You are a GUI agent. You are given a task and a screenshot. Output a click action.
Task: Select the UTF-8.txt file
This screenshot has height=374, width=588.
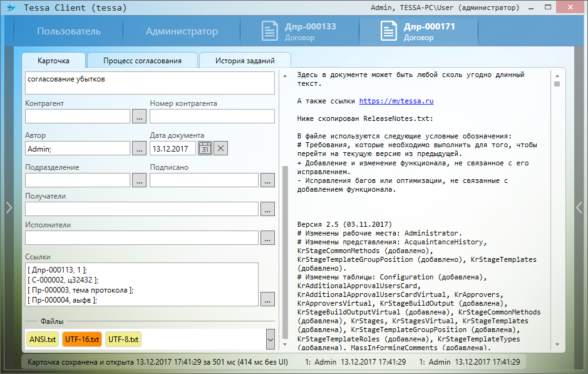[123, 340]
